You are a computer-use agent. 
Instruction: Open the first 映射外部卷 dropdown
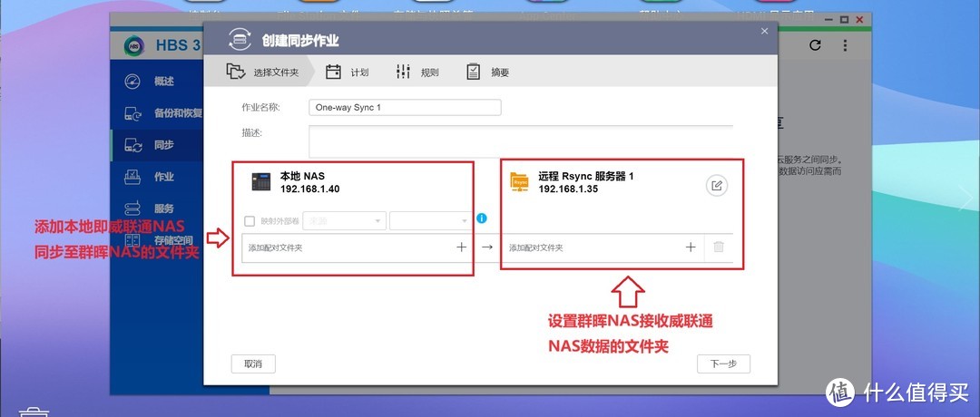[x=345, y=221]
